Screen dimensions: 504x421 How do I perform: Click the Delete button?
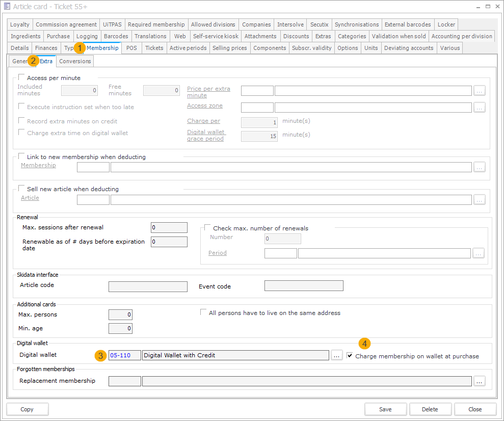[x=430, y=409]
